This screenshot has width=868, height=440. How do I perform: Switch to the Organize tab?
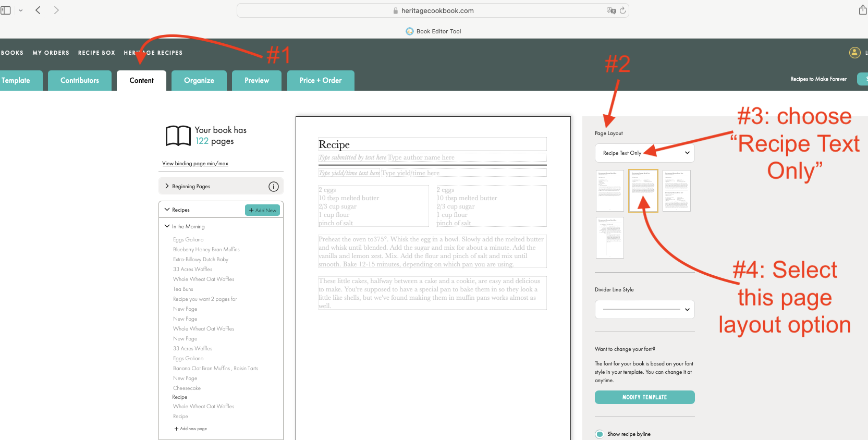tap(199, 80)
